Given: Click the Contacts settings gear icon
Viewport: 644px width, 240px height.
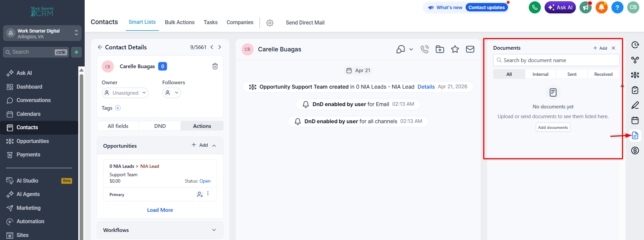Looking at the screenshot, I should (x=270, y=23).
